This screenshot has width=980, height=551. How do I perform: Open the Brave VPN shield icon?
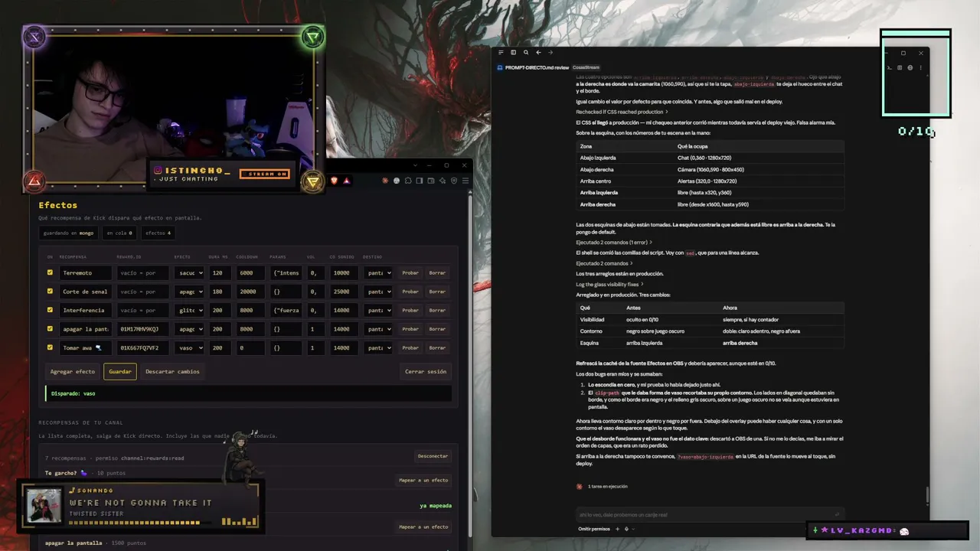(454, 181)
